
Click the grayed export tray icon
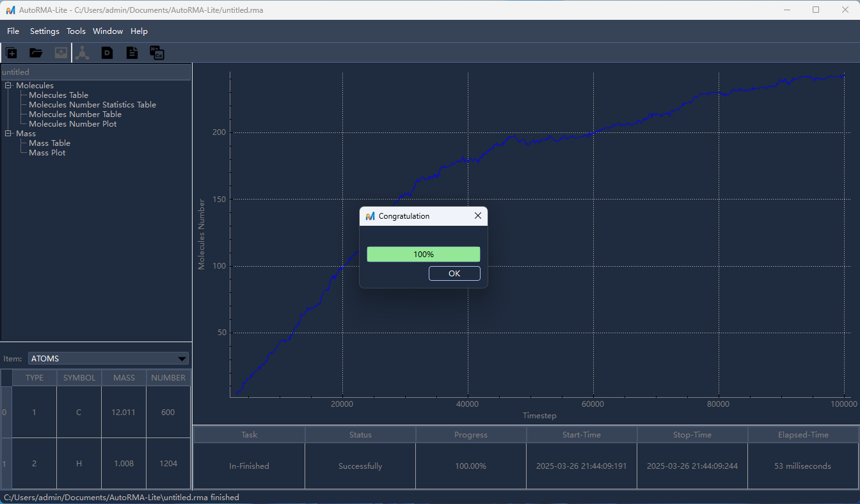tap(61, 53)
